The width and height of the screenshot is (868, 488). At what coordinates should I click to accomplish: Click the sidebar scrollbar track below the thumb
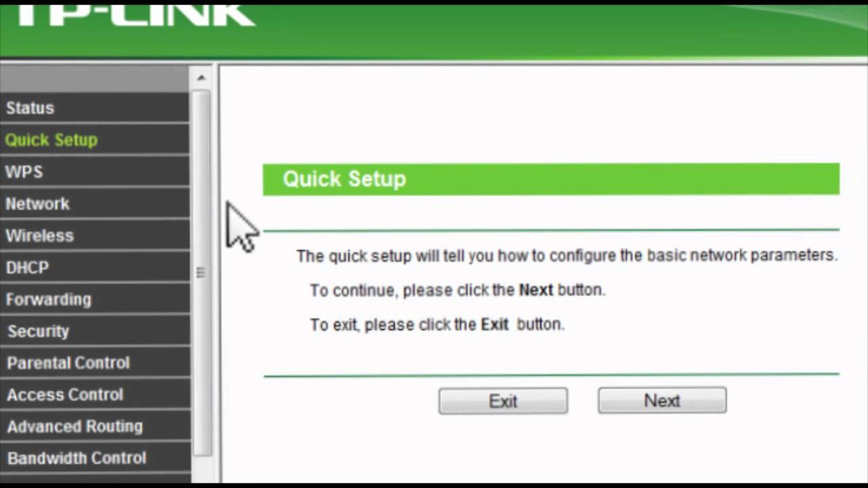[x=201, y=469]
